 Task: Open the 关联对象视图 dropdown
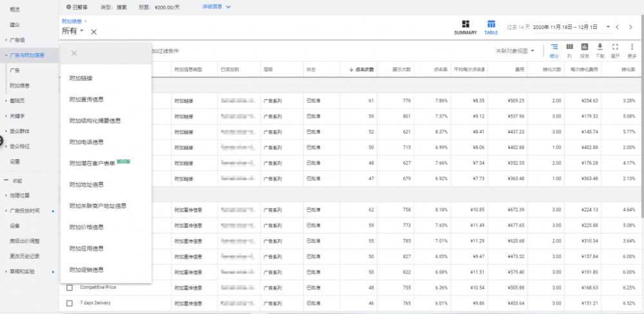[x=515, y=51]
